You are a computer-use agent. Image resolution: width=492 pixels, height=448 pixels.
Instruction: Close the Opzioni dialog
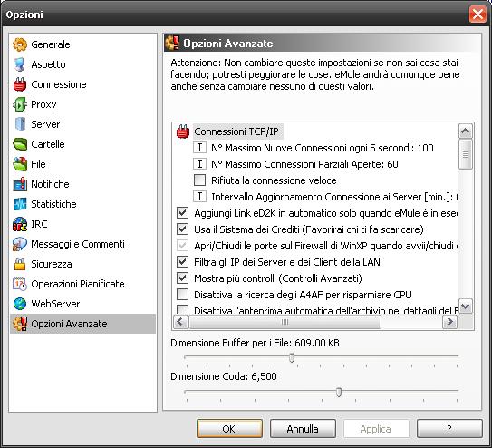[x=478, y=15]
